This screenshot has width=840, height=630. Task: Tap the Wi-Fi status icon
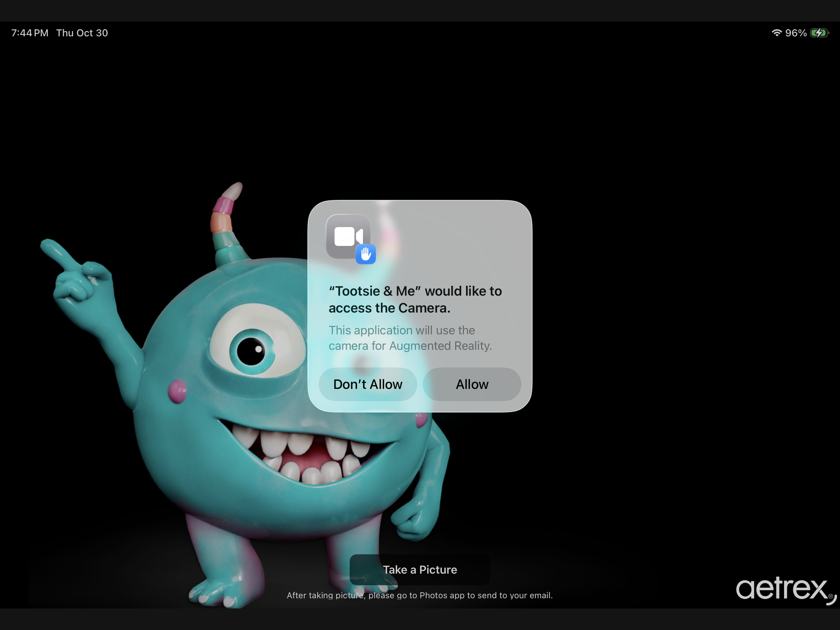(777, 33)
